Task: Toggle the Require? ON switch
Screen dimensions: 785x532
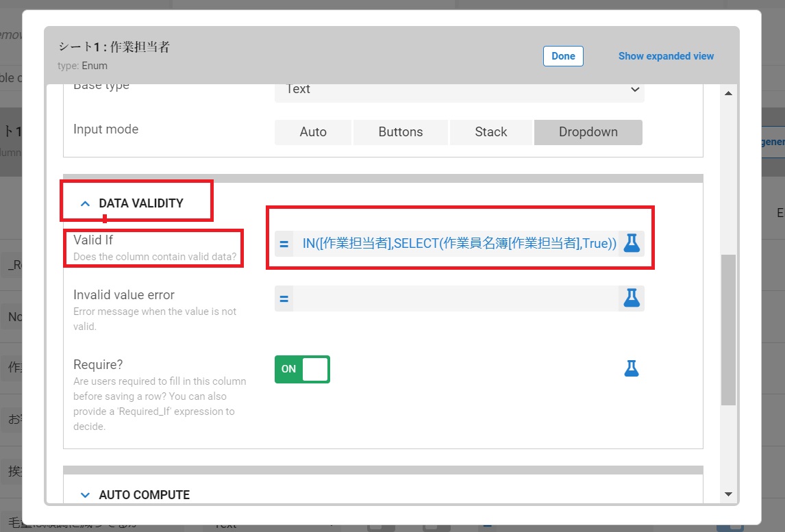Action: [302, 369]
